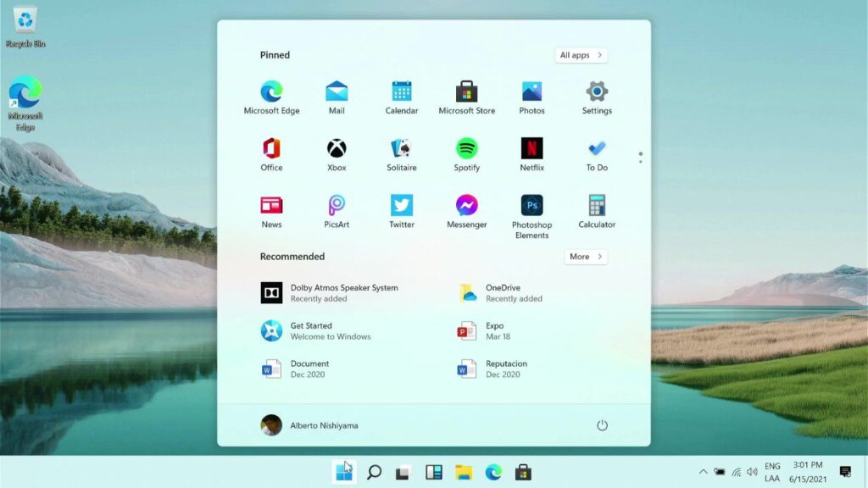Open Microsoft Store from pinned apps
Screen dimensions: 868x488
point(467,98)
